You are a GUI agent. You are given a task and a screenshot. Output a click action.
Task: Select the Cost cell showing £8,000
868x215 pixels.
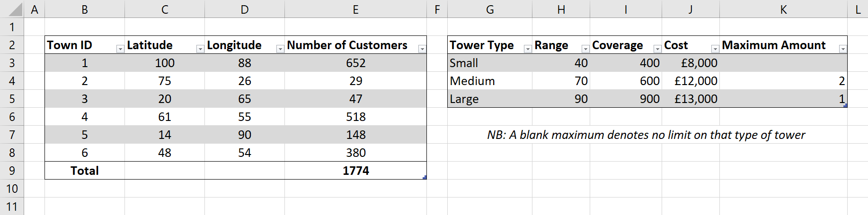pyautogui.click(x=691, y=63)
